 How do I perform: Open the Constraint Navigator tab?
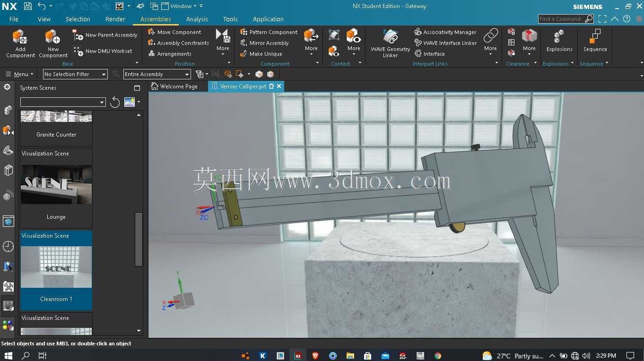(8, 130)
